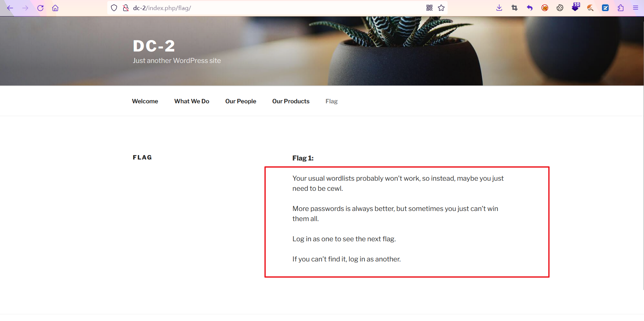
Task: Open the extensions puzzle piece menu
Action: coord(620,8)
